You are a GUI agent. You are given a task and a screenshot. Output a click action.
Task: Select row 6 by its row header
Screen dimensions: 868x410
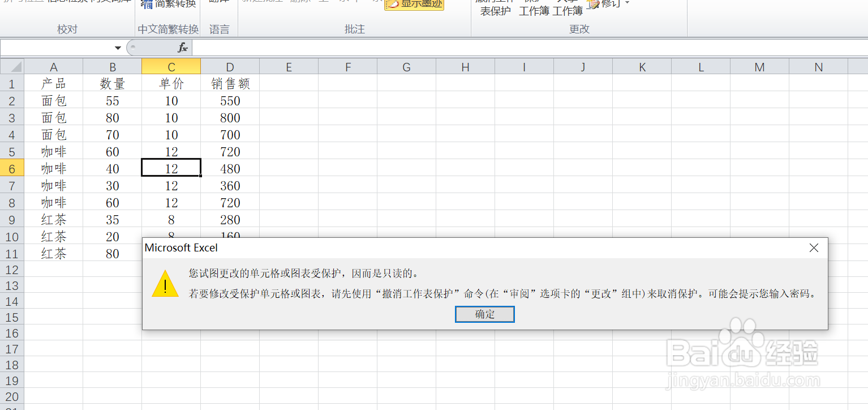(12, 168)
